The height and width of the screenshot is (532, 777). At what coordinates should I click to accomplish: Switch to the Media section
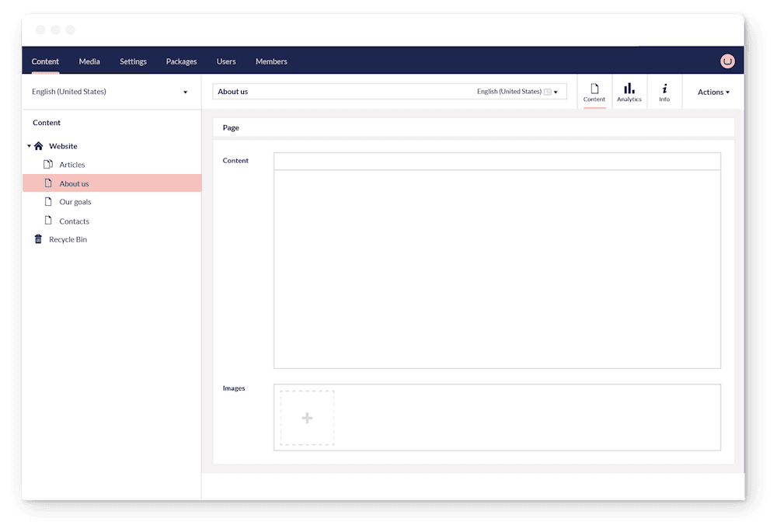(89, 61)
